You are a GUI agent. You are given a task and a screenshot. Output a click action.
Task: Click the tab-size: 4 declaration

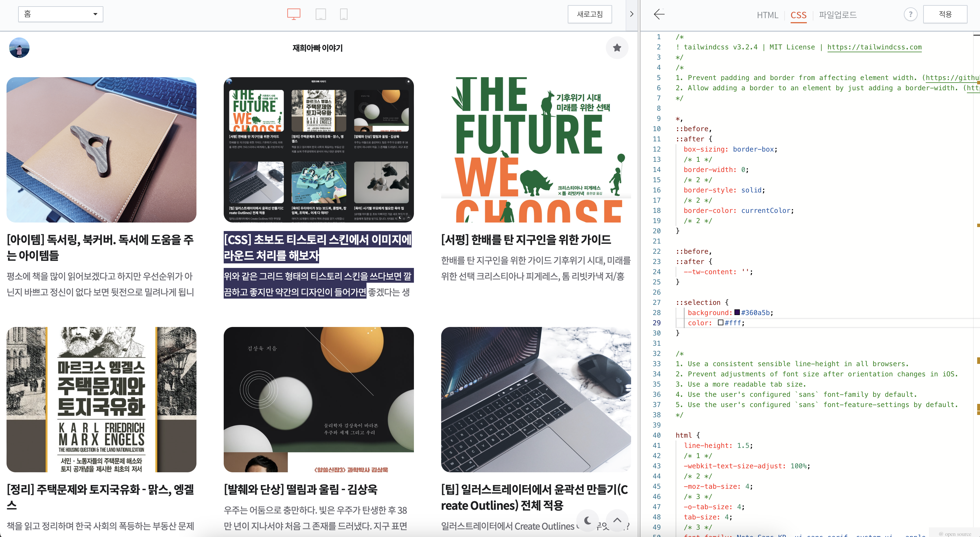click(708, 517)
